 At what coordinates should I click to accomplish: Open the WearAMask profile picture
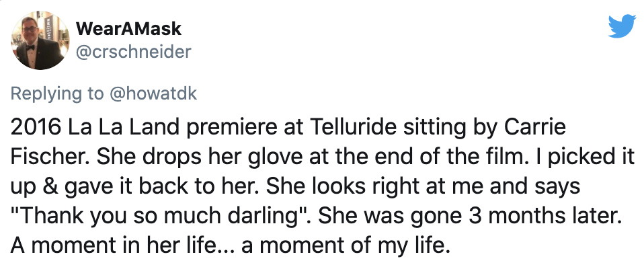coord(40,40)
